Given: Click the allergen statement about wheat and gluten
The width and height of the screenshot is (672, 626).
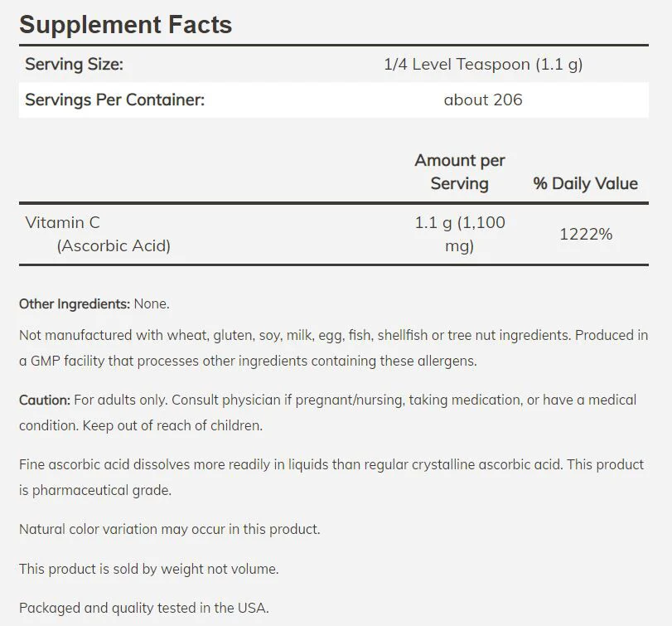Looking at the screenshot, I should pos(295,335).
